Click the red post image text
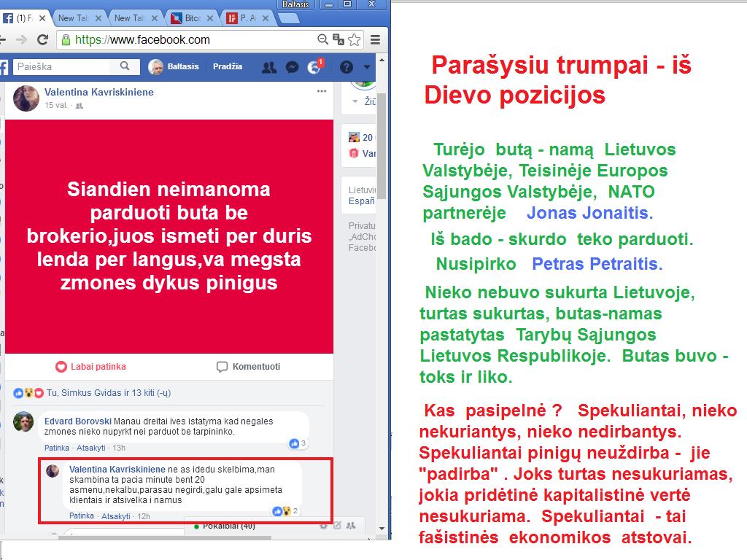 pos(169,236)
